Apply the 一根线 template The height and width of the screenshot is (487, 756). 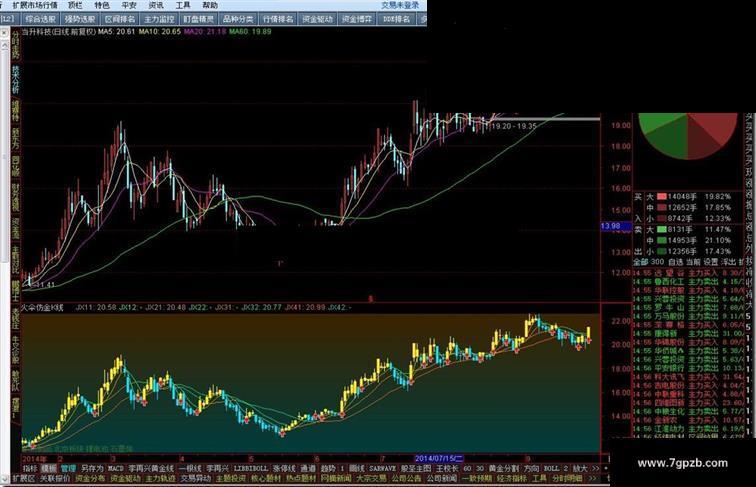click(189, 468)
